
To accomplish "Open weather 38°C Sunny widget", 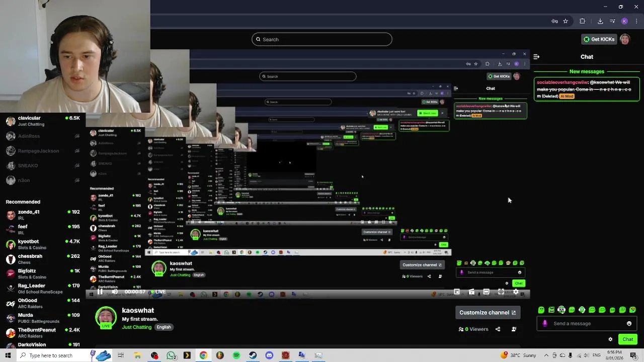I will point(519,355).
